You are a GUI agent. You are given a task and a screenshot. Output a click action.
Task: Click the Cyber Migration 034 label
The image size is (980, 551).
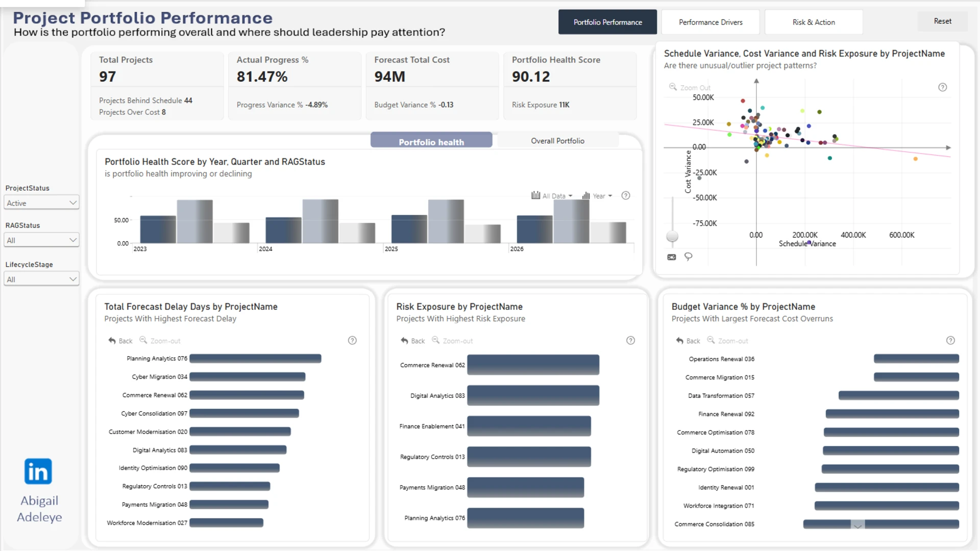tap(159, 377)
